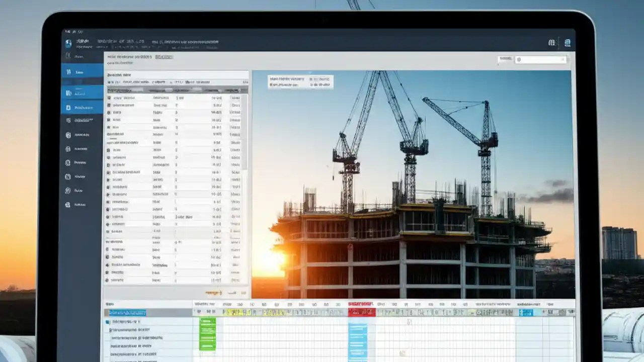
Task: Open the reports icon near the bottom of sidebar
Action: pyautogui.click(x=68, y=205)
